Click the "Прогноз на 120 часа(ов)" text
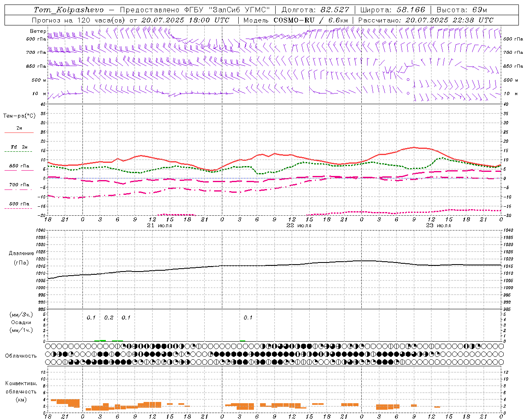The width and height of the screenshot is (525, 420). pos(79,20)
